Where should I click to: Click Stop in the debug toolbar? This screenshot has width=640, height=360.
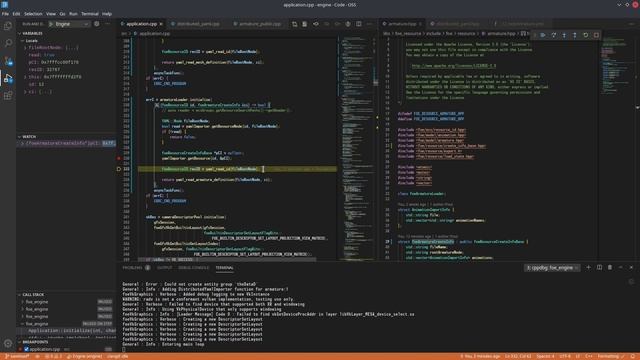coord(596,36)
